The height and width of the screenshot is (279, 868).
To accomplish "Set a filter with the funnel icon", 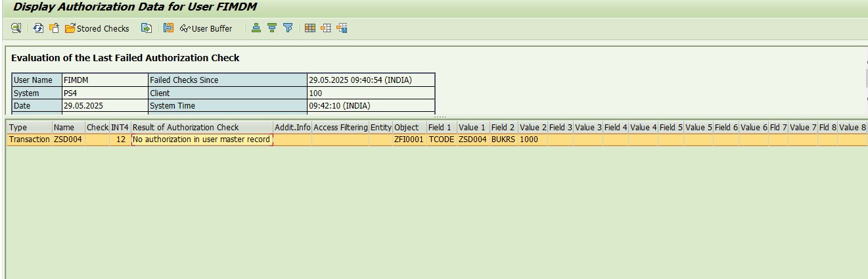I will [288, 28].
